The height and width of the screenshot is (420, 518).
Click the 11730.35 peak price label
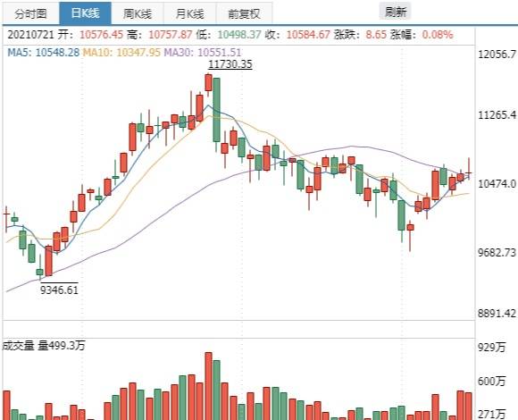(x=230, y=64)
